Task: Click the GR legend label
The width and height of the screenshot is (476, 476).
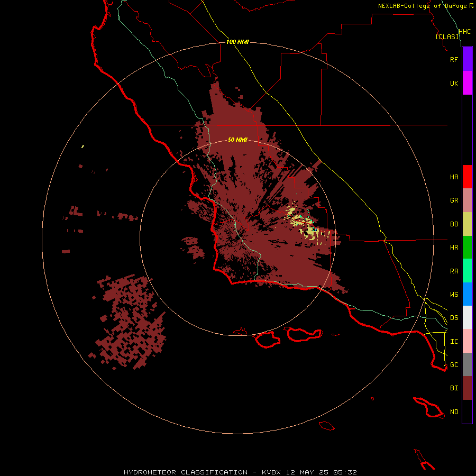Action: tap(454, 200)
